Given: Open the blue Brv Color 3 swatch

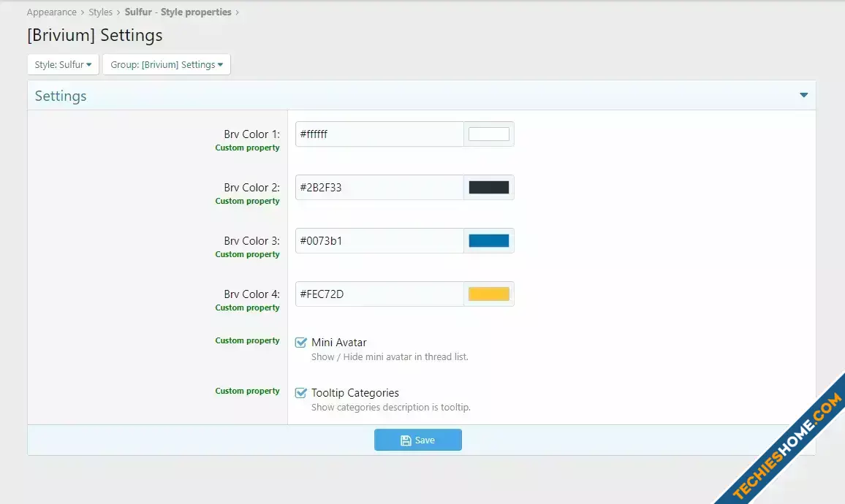Looking at the screenshot, I should 488,241.
